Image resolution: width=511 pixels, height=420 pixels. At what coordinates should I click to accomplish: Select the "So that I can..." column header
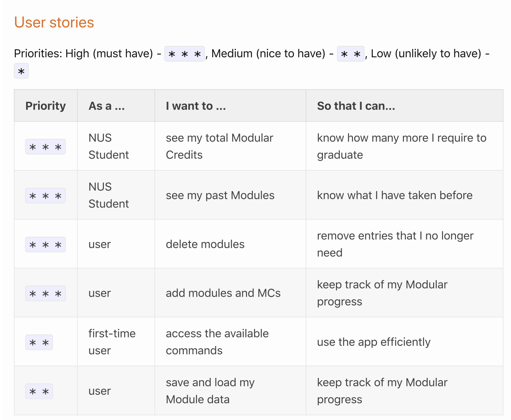click(404, 106)
